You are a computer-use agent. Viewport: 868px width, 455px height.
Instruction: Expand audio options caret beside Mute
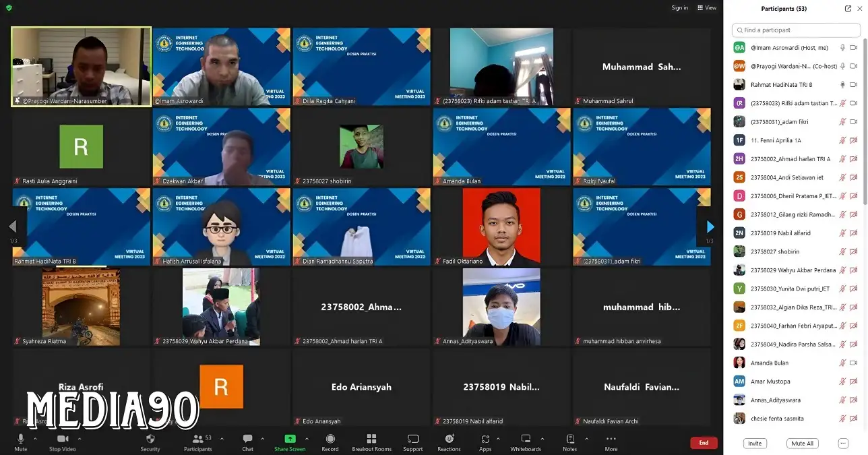pos(35,438)
